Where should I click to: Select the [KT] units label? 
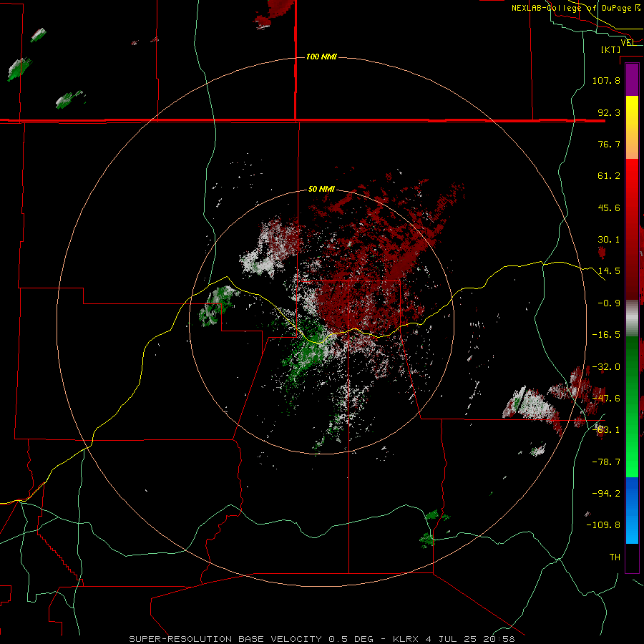tap(611, 49)
